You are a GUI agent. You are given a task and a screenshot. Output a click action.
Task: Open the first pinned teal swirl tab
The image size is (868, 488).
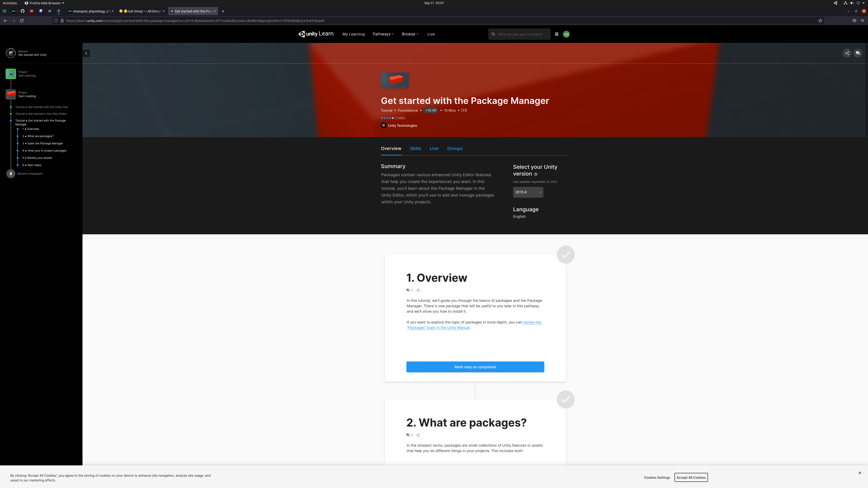[4, 11]
